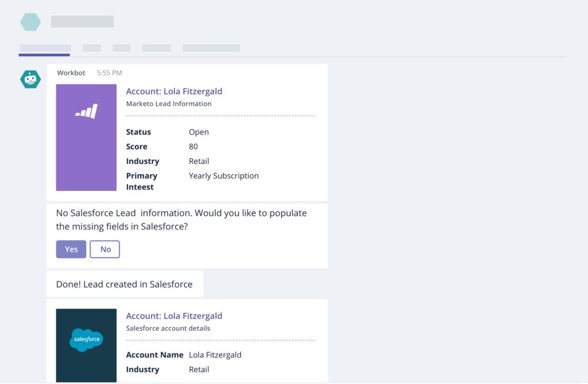Screen dimensions: 588x384
Task: Click the hexagon logo in the header
Action: pyautogui.click(x=30, y=21)
